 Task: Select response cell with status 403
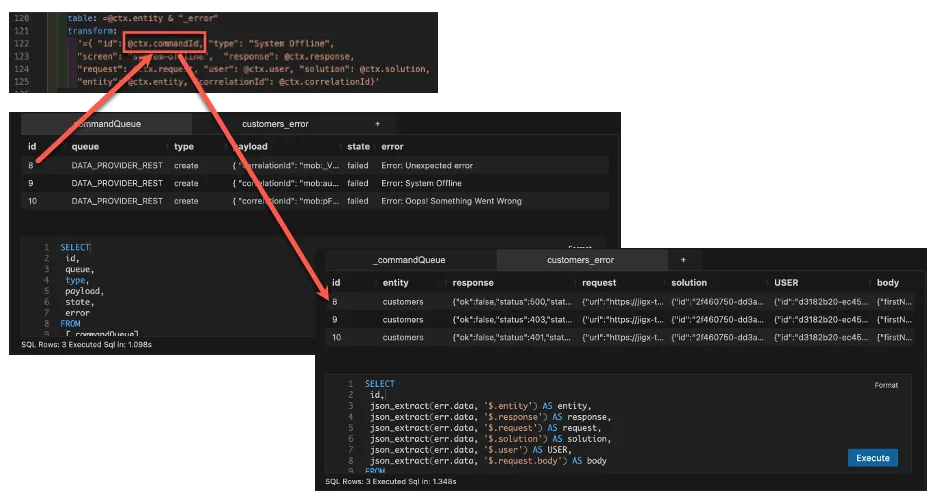[512, 320]
